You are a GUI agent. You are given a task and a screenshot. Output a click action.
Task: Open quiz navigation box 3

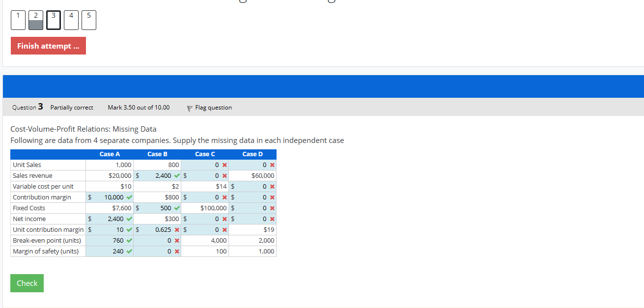tap(54, 20)
